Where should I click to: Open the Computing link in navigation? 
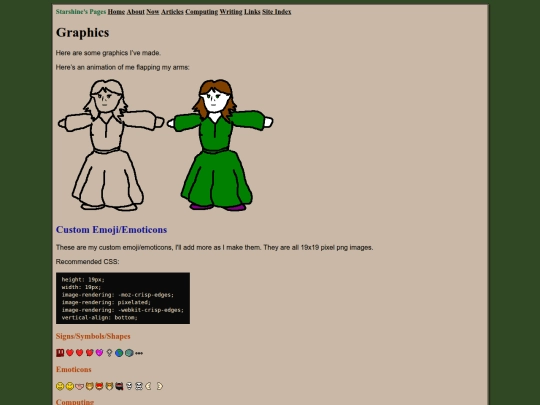[201, 12]
